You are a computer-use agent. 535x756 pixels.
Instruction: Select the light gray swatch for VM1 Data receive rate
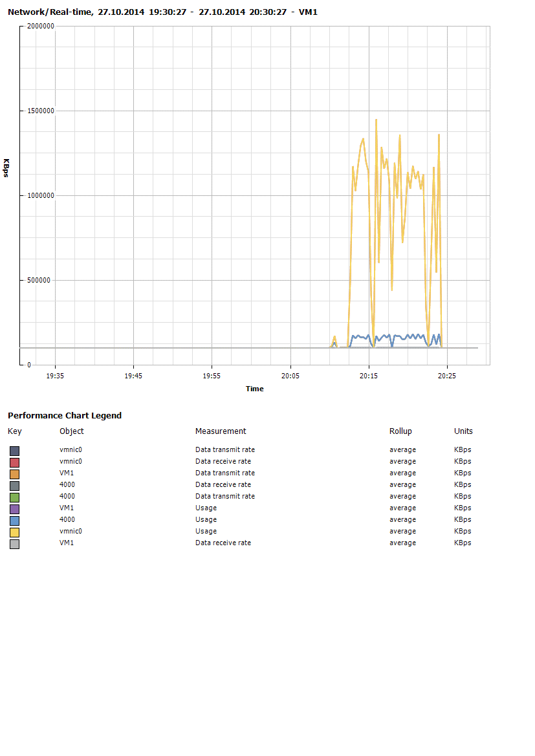[x=14, y=544]
